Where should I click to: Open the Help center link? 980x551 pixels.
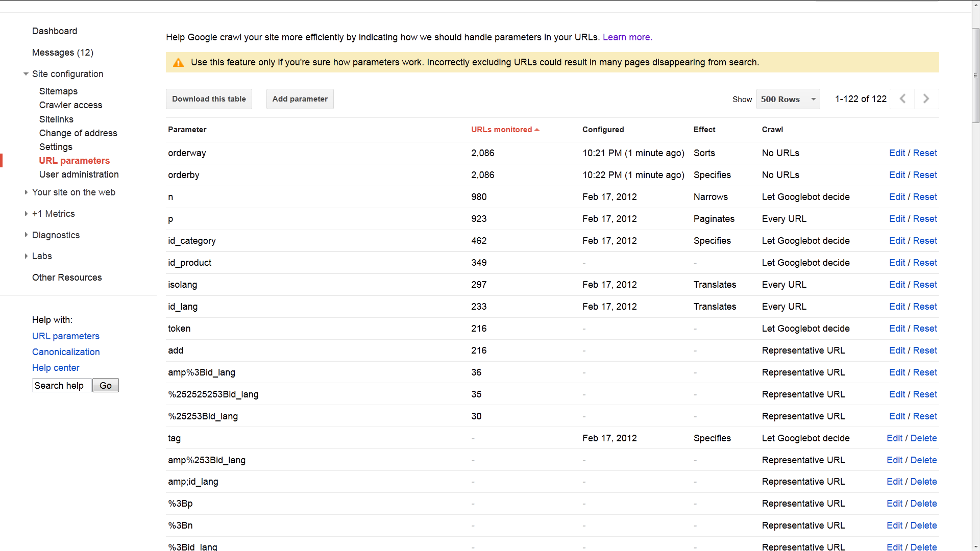tap(56, 368)
